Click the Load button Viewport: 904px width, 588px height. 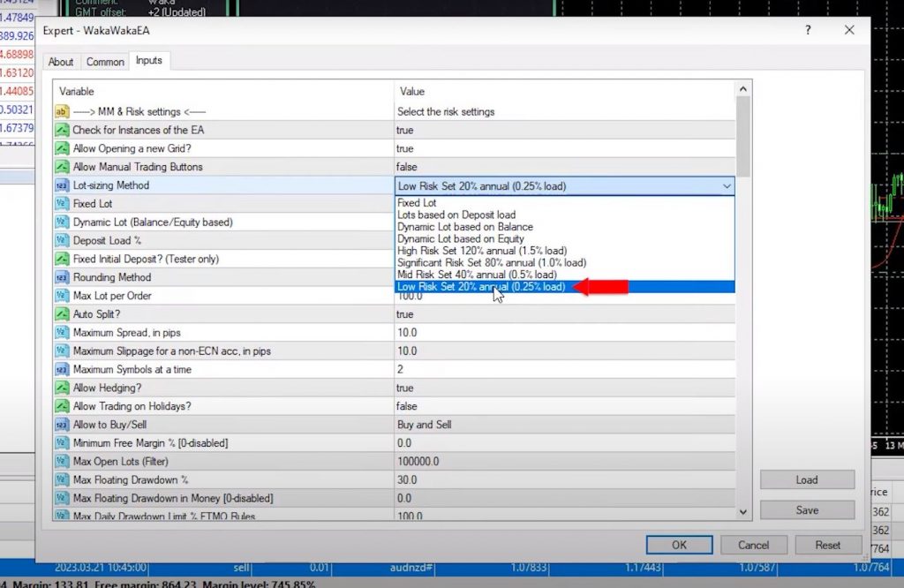pos(806,480)
